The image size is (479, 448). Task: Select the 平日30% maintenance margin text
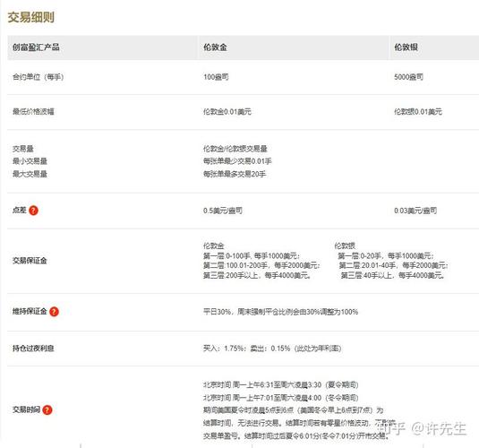281,312
